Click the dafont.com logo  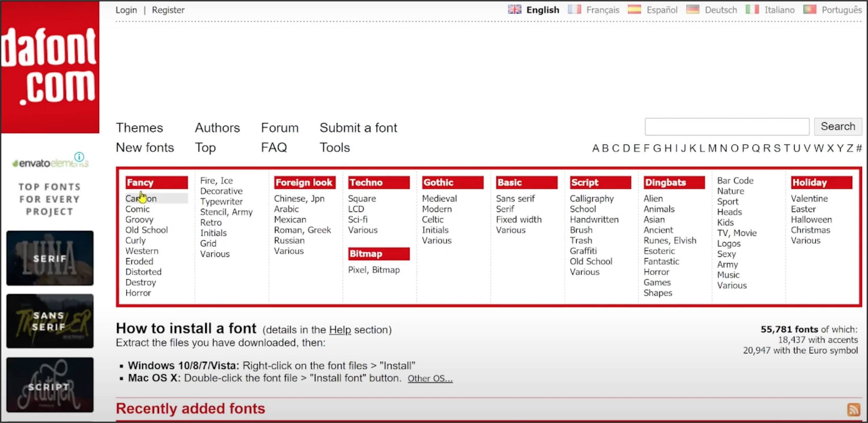50,67
